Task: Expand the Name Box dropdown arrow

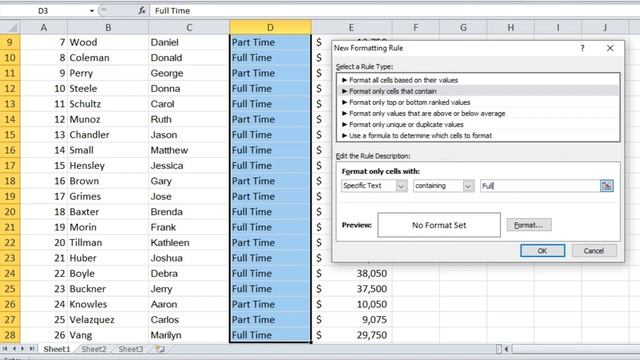Action: point(92,11)
